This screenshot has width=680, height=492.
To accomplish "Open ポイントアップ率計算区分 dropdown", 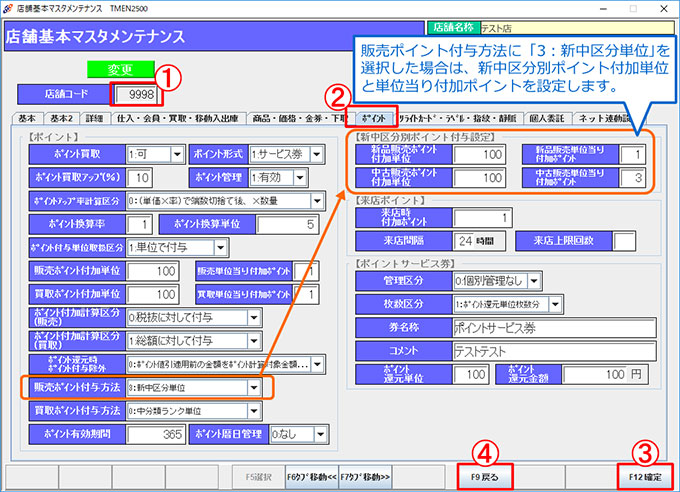I will click(x=317, y=201).
